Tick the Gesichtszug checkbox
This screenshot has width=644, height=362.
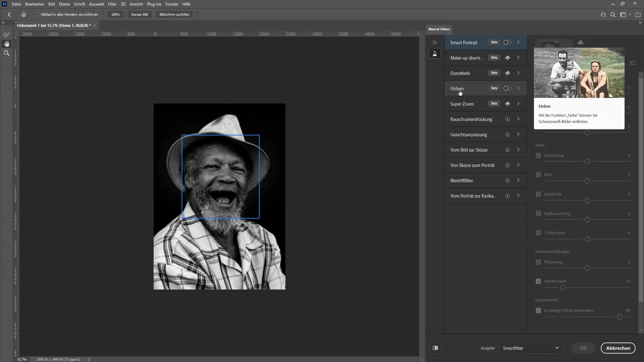pyautogui.click(x=538, y=156)
